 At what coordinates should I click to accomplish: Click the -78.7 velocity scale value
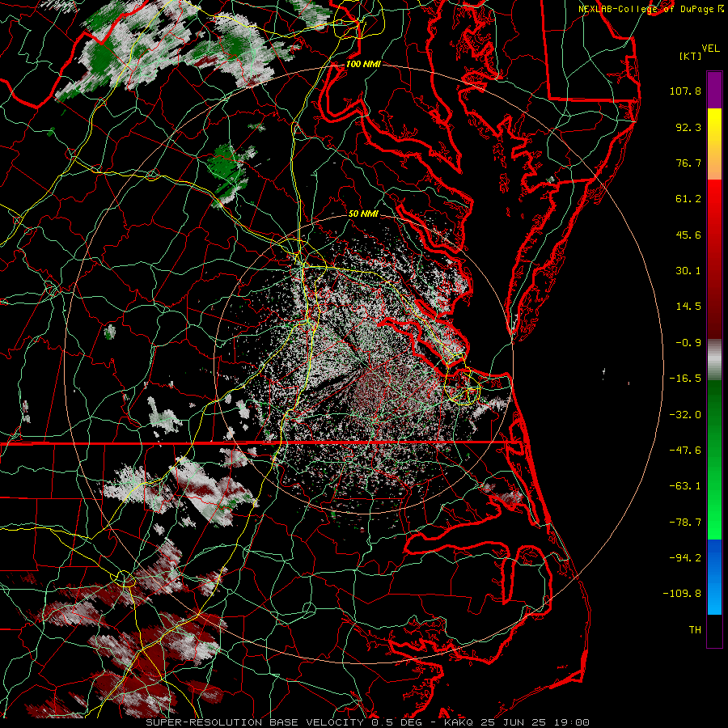pos(685,523)
